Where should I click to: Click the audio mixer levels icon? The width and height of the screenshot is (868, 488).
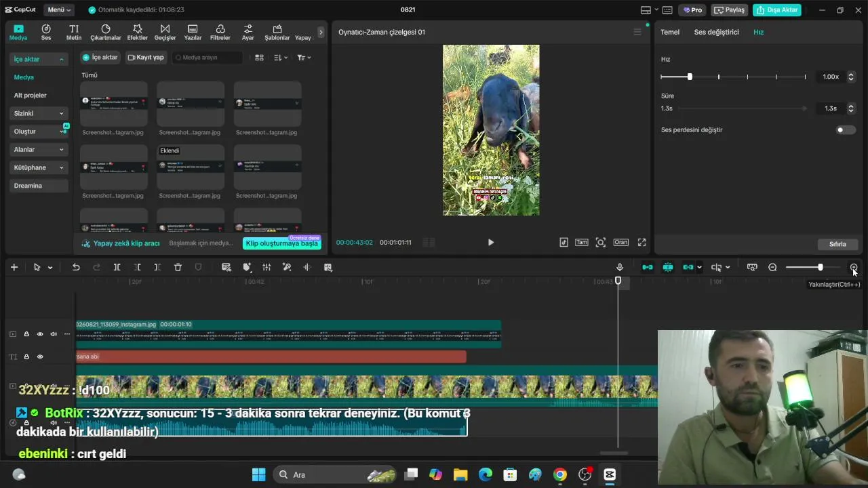(x=267, y=267)
